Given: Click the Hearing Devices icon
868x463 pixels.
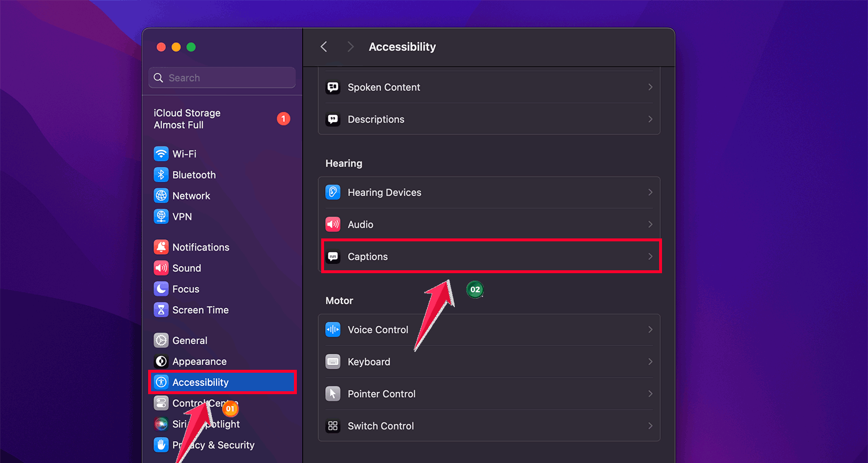Looking at the screenshot, I should pos(333,192).
